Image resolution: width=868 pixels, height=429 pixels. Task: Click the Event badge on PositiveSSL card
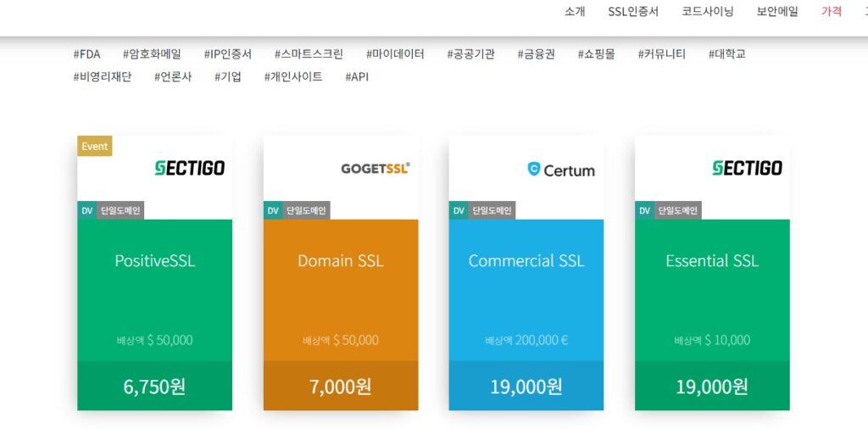tap(95, 146)
